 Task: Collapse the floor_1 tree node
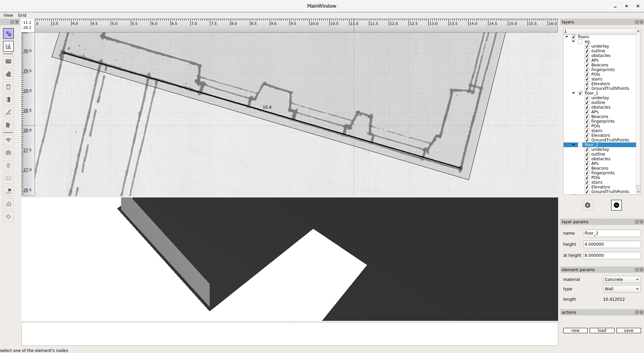574,93
